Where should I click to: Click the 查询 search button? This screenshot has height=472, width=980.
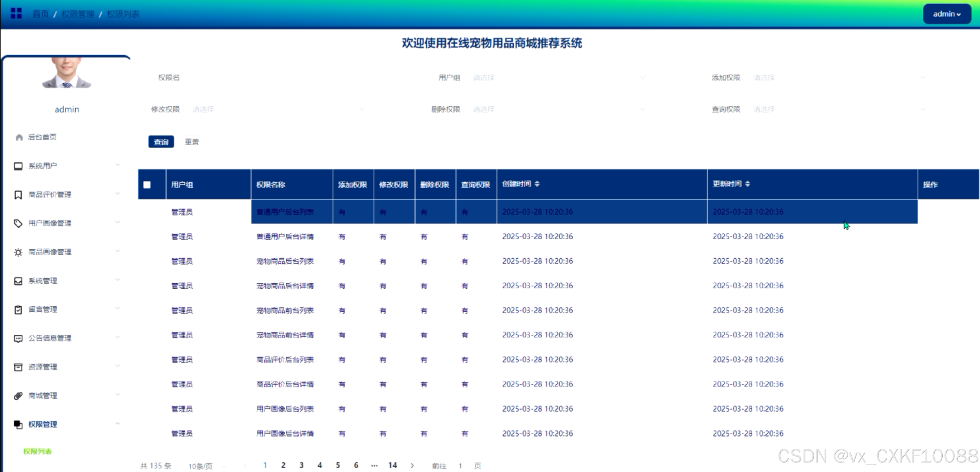coord(161,142)
